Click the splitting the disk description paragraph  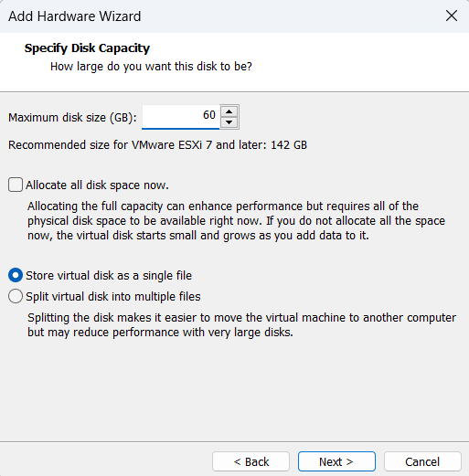pos(241,325)
